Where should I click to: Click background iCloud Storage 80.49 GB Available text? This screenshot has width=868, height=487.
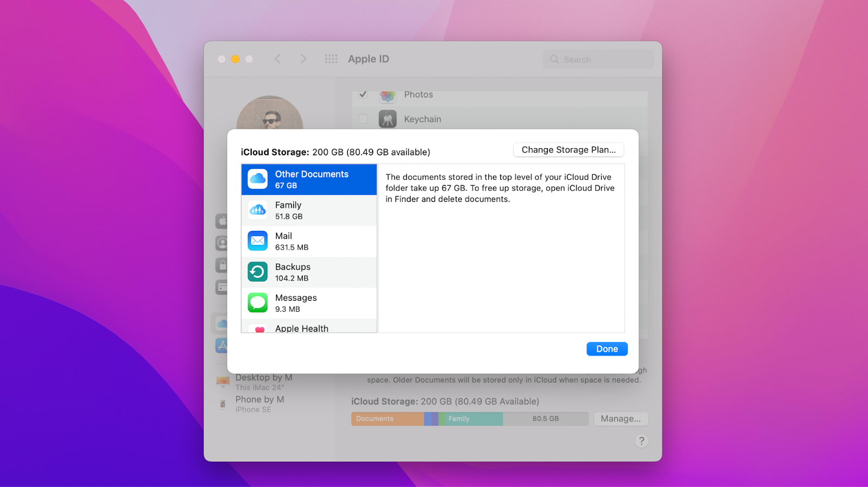pos(445,401)
